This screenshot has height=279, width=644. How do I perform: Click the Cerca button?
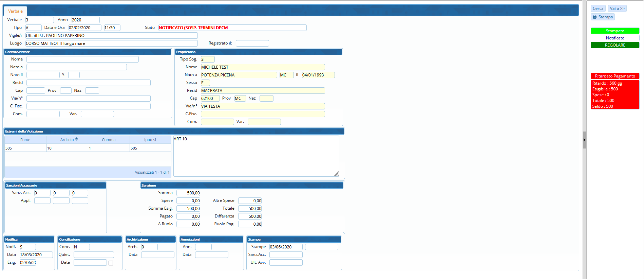(598, 8)
